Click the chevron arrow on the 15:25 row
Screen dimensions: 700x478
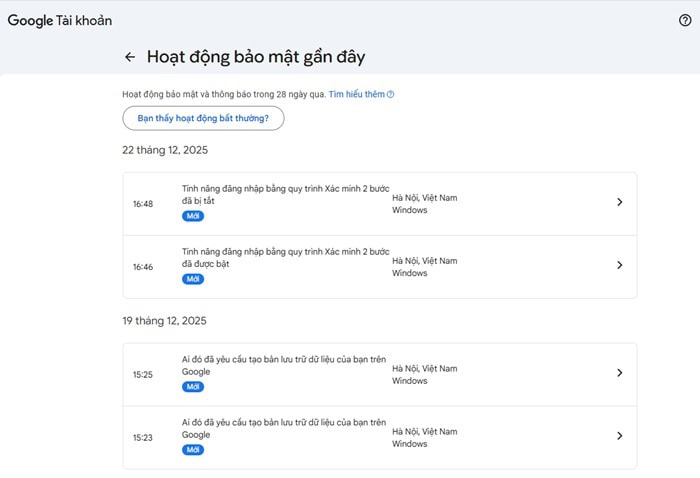tap(619, 373)
